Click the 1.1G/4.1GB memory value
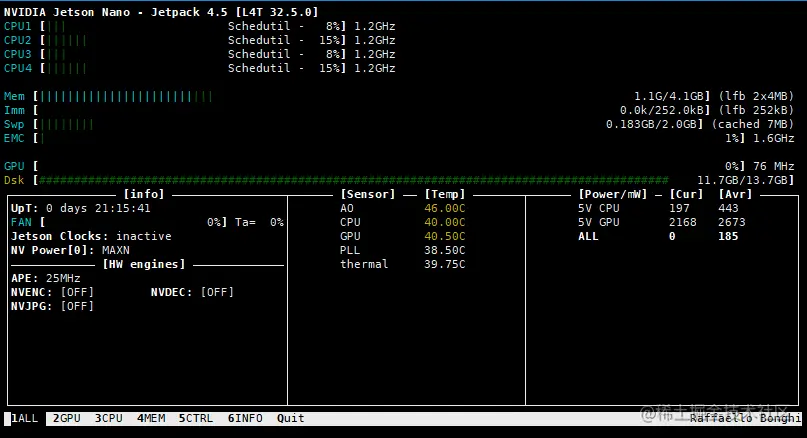Viewport: 807px width, 438px height. click(669, 96)
